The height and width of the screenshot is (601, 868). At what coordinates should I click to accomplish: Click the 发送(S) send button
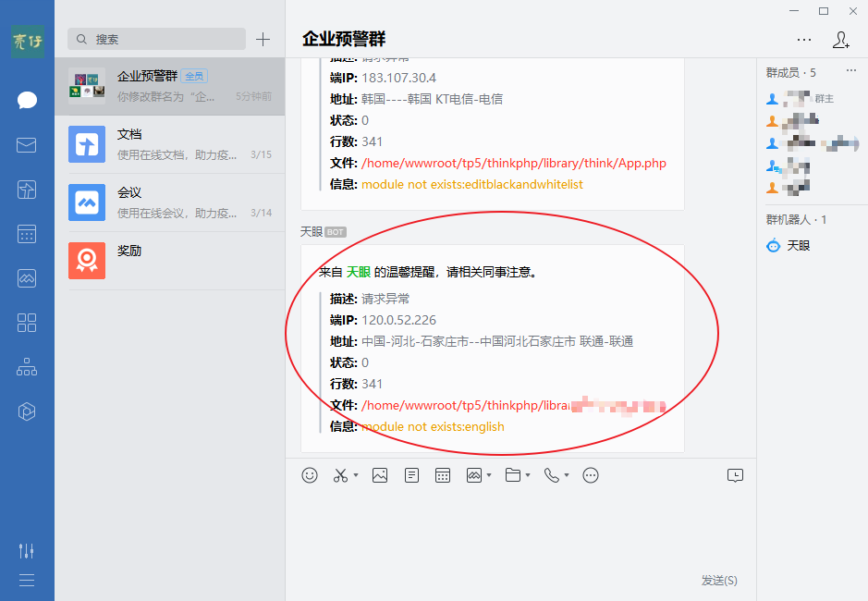click(719, 581)
